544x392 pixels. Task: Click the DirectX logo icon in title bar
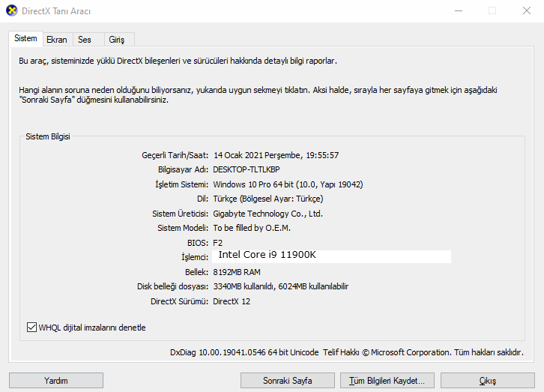click(12, 10)
